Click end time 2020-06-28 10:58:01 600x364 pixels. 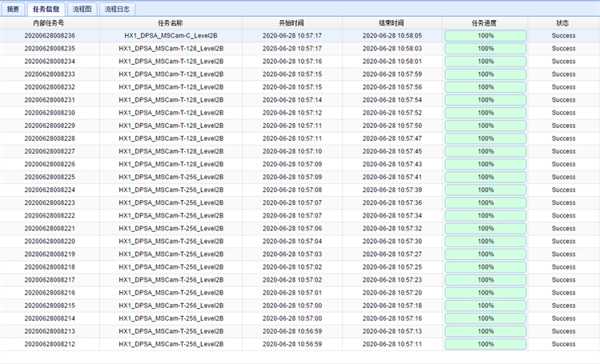392,62
